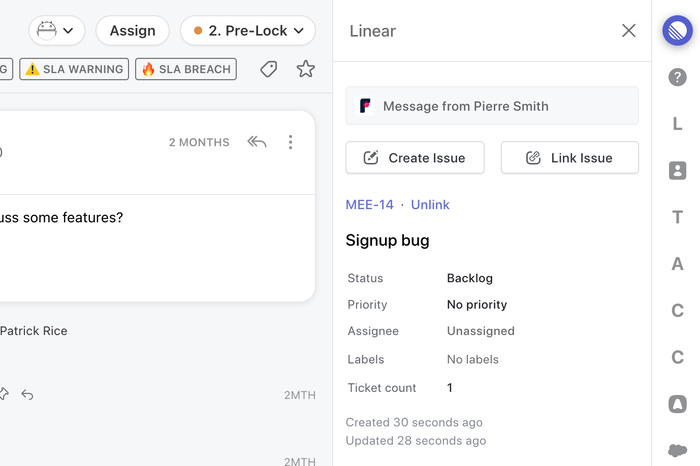Click Create Issue in Linear panel

click(x=415, y=158)
